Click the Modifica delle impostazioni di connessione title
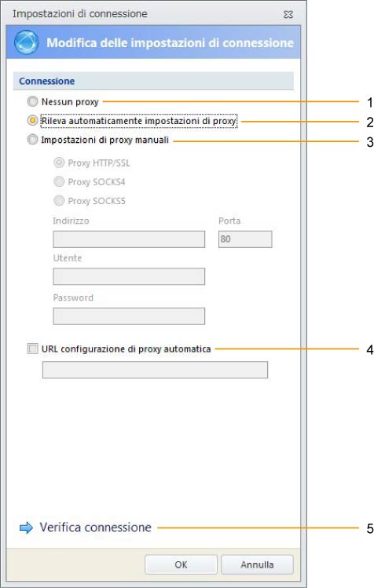 click(x=170, y=42)
